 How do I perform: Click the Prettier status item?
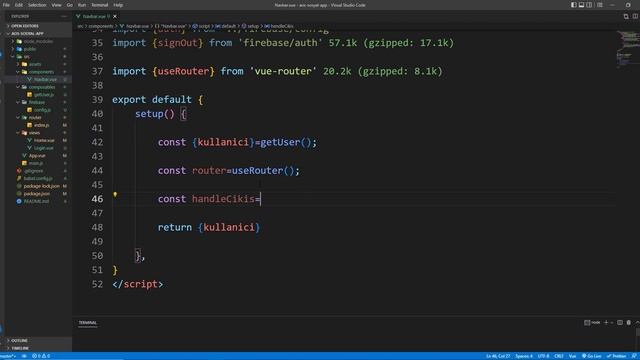(x=617, y=356)
